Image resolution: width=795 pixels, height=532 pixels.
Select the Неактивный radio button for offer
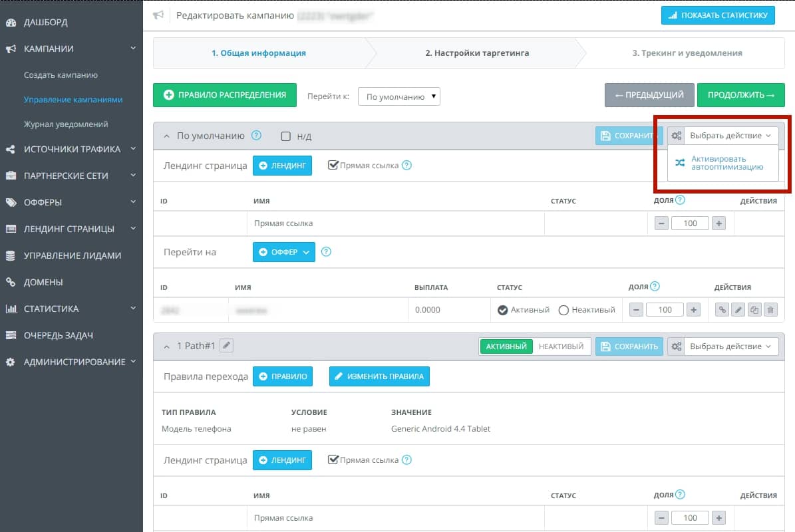tap(563, 310)
